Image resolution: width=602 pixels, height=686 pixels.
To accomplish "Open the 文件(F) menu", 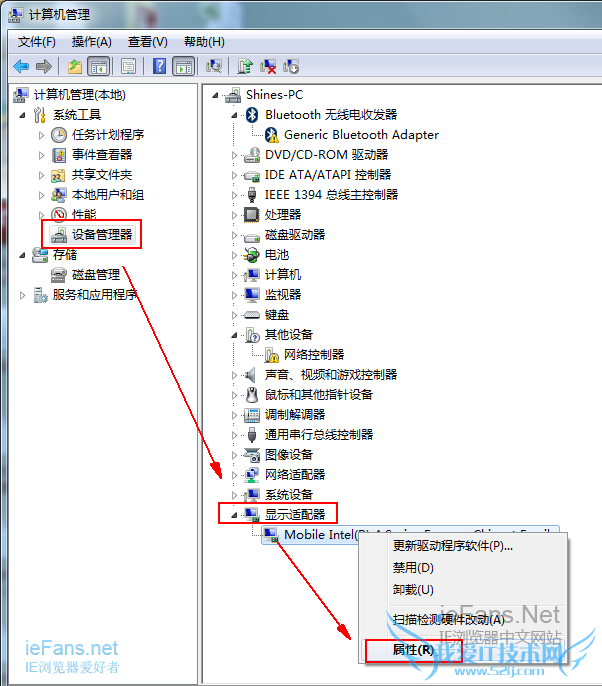I will (37, 42).
